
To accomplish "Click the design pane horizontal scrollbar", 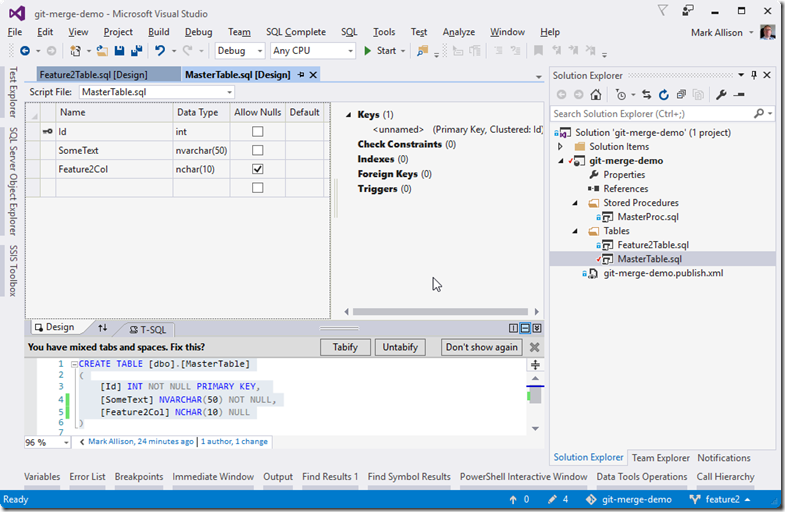I will coord(440,312).
